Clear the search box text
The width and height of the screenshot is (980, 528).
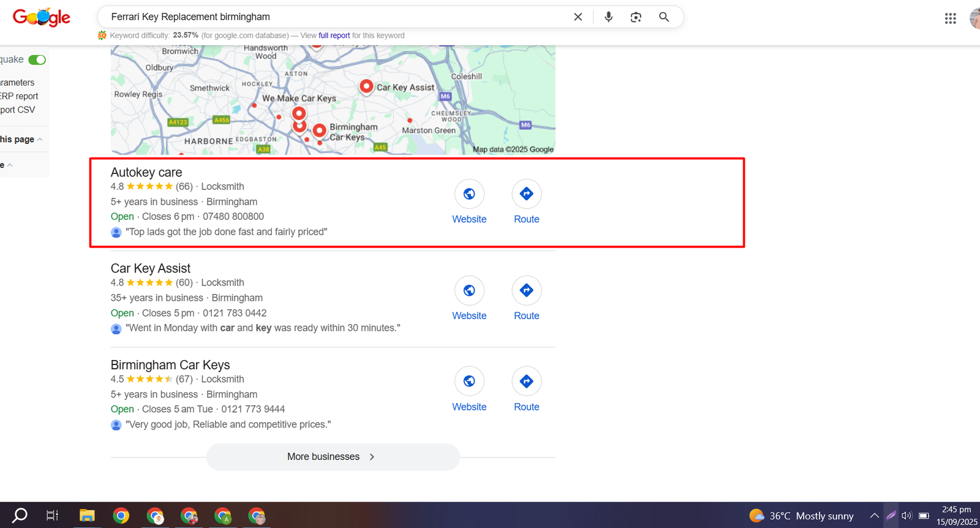pyautogui.click(x=578, y=17)
